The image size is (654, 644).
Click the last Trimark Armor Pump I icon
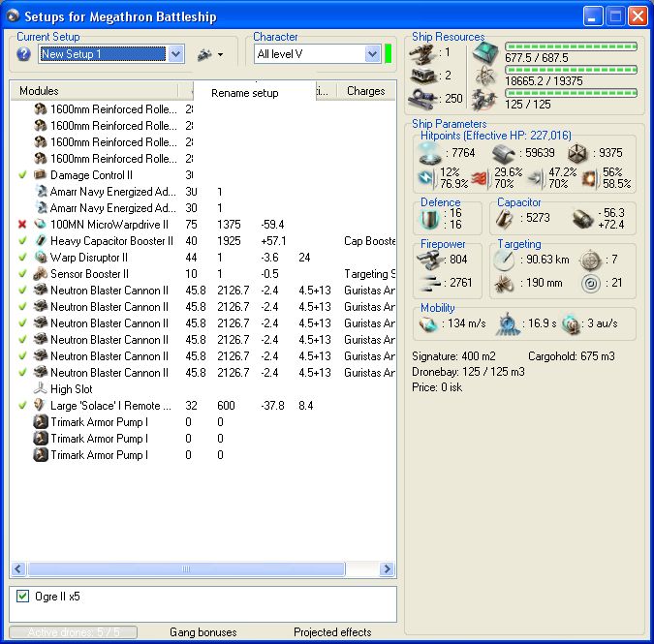tap(41, 455)
